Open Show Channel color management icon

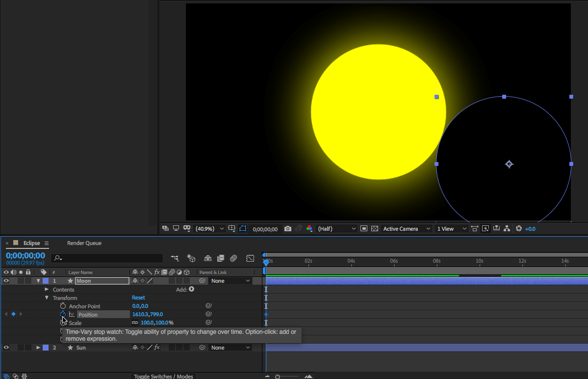pos(309,229)
